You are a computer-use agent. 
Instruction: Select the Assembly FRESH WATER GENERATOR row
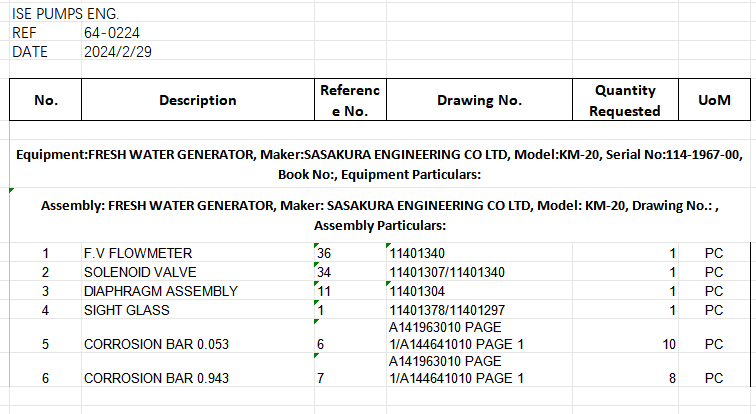(380, 215)
